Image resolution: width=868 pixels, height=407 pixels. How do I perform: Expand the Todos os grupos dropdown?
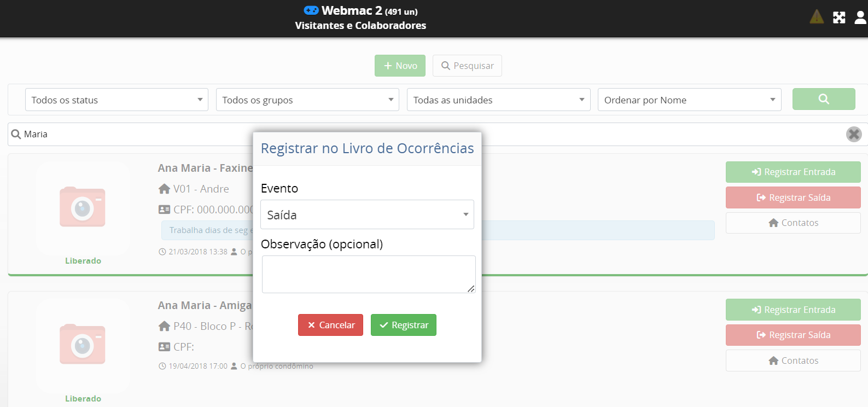[307, 100]
